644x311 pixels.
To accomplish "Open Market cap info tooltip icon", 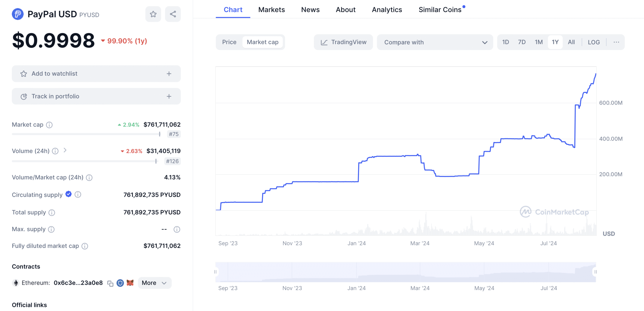I will tap(49, 125).
